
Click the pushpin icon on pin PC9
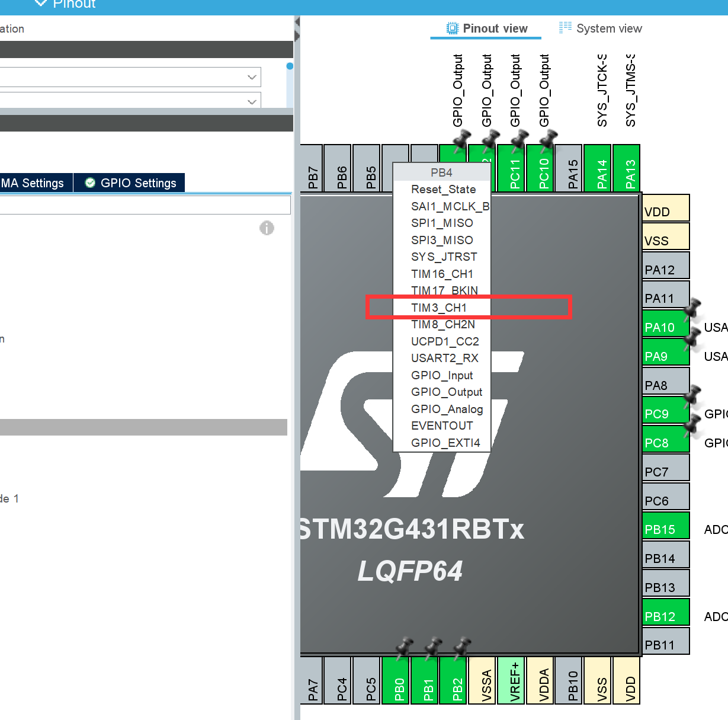pyautogui.click(x=692, y=395)
